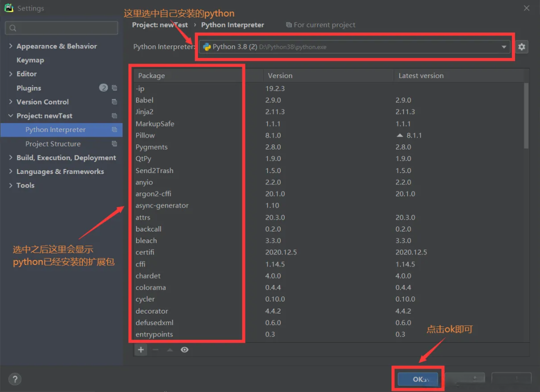Click the project icon beside Project Structure
Image resolution: width=540 pixels, height=392 pixels.
(114, 143)
